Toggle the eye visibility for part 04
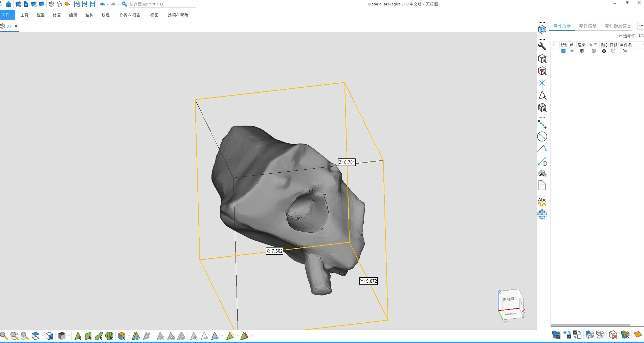This screenshot has height=343, width=644. coord(572,51)
